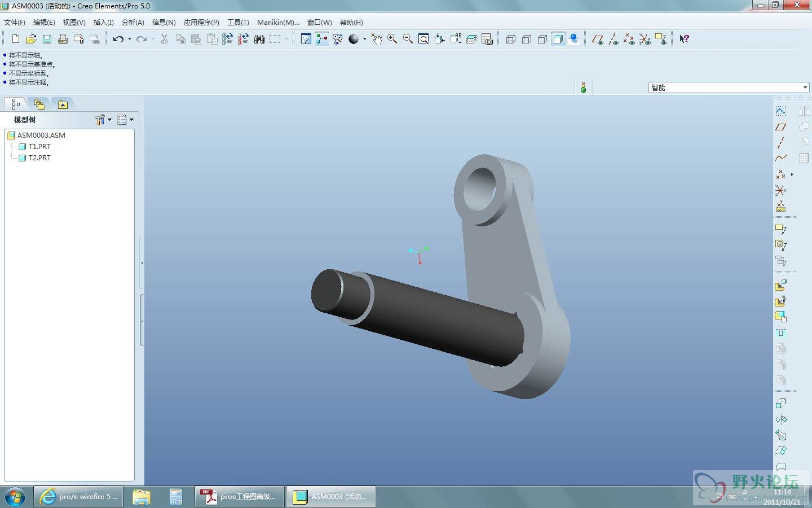Open the appearance gallery sphere
The height and width of the screenshot is (508, 812).
354,39
